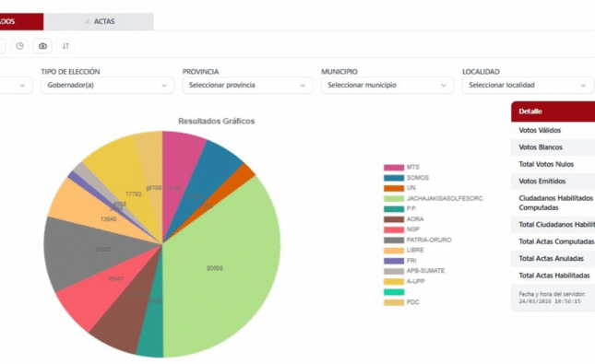Toggle the UN orange legend swatch
This screenshot has height=364, width=595.
pos(394,188)
